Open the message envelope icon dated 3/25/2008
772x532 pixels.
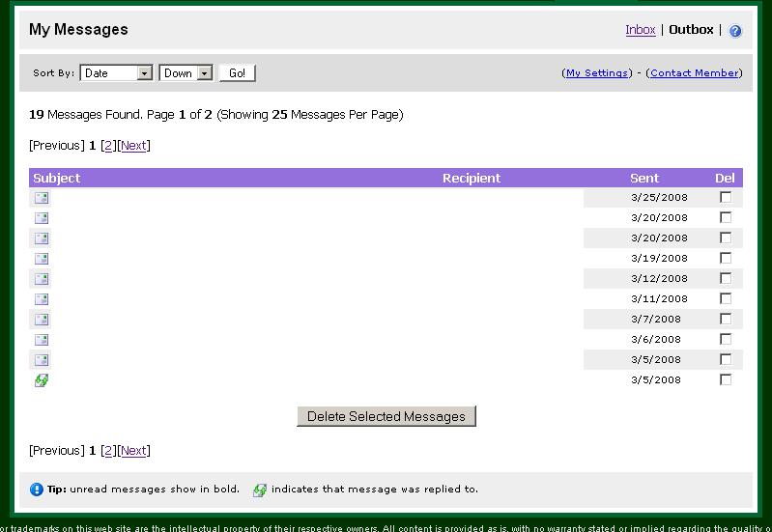42,198
